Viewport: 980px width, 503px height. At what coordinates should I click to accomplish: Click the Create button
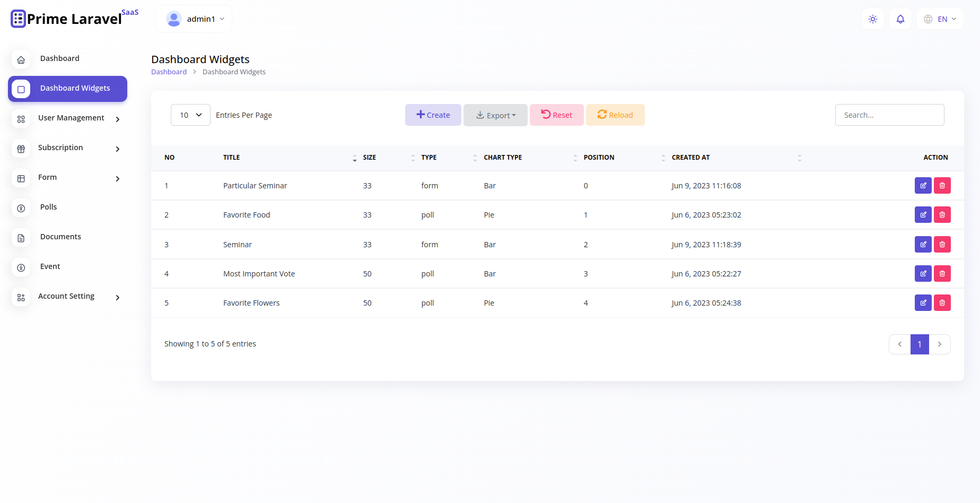click(433, 115)
